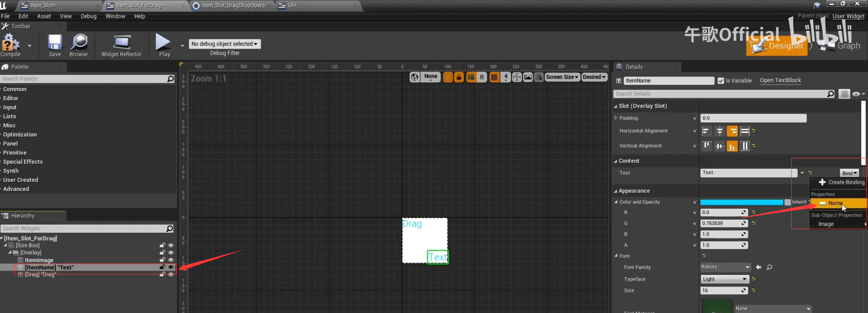Open the Desired size mode dropdown

594,77
